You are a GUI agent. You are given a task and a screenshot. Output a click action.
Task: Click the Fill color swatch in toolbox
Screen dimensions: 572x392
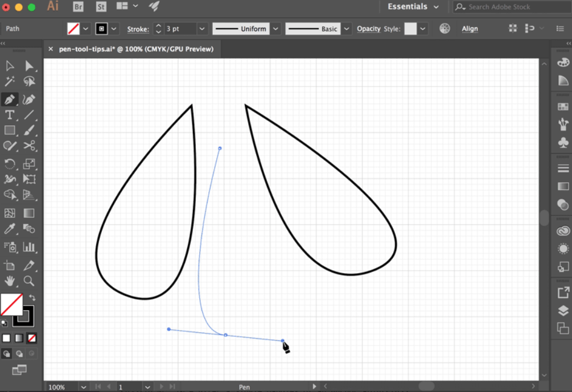tap(11, 304)
